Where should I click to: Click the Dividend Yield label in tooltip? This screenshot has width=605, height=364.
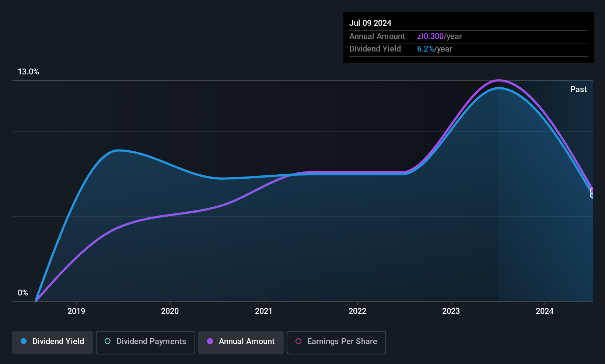tap(375, 49)
